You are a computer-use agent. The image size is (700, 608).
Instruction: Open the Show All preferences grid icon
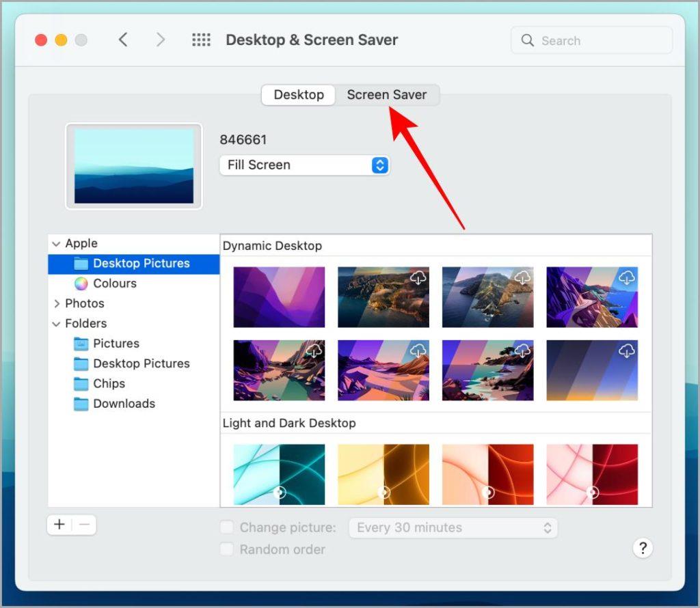202,40
